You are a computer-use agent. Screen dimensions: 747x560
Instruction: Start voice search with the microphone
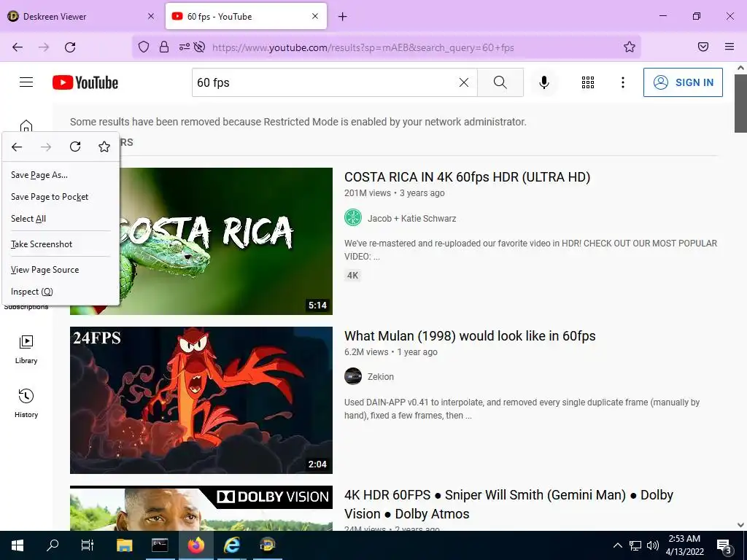coord(543,82)
